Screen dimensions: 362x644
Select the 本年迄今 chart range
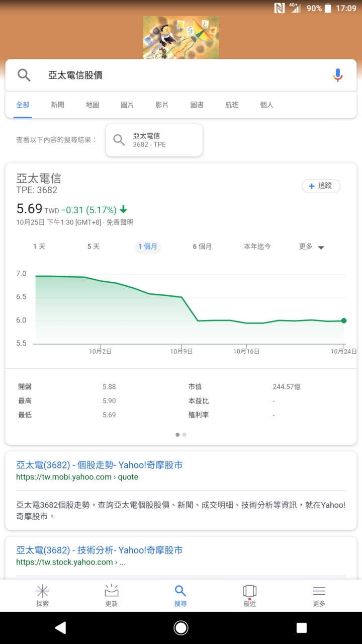[x=257, y=247]
